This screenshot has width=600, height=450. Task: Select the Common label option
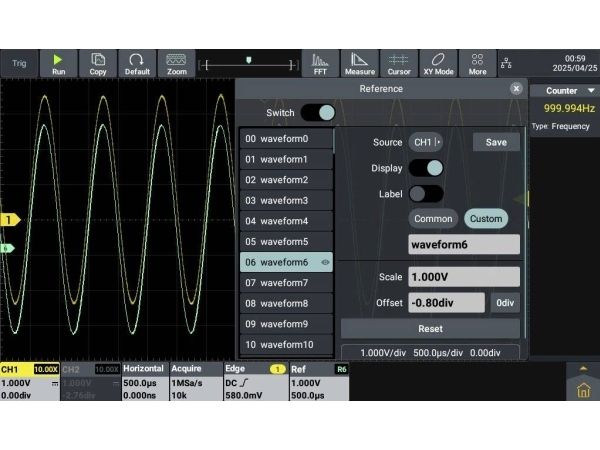433,219
